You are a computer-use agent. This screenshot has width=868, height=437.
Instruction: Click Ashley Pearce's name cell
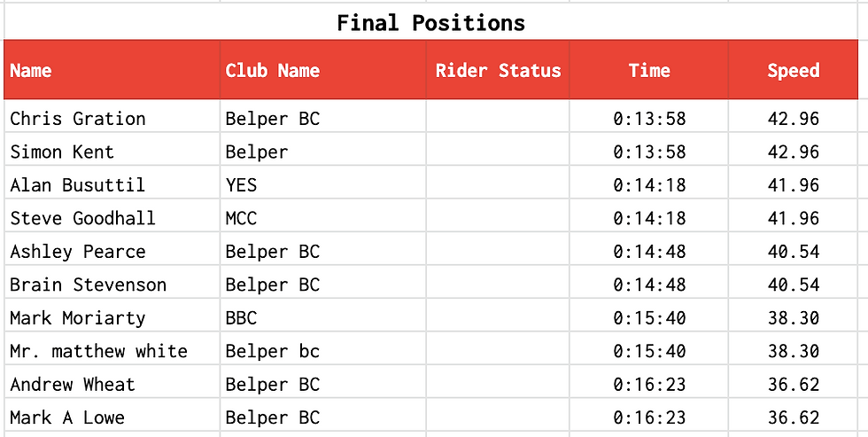pos(78,252)
